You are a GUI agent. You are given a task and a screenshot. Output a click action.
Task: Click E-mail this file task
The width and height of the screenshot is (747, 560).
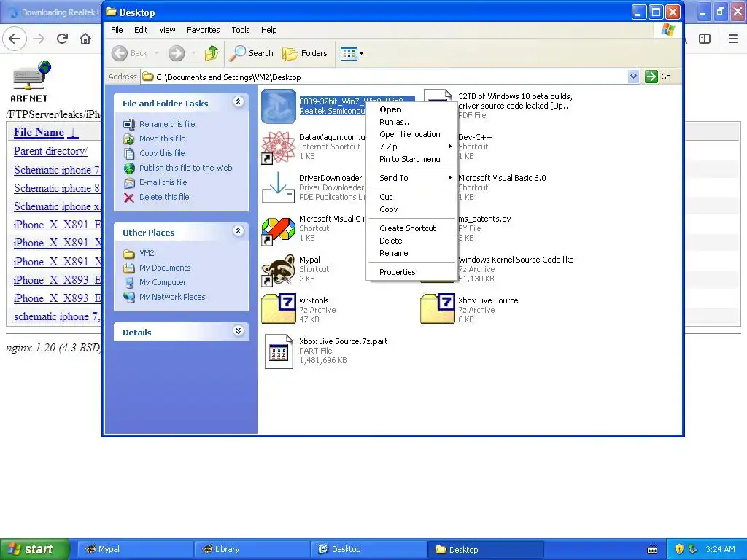(x=163, y=182)
